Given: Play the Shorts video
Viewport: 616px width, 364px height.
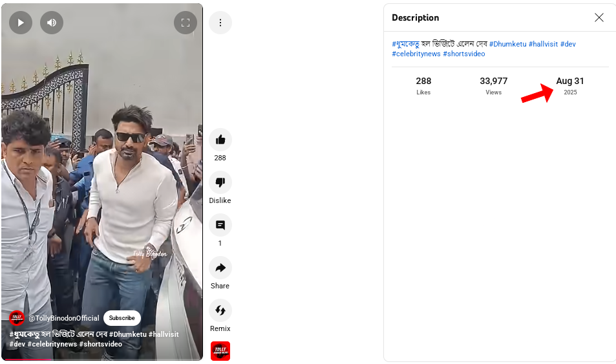Looking at the screenshot, I should click(21, 23).
